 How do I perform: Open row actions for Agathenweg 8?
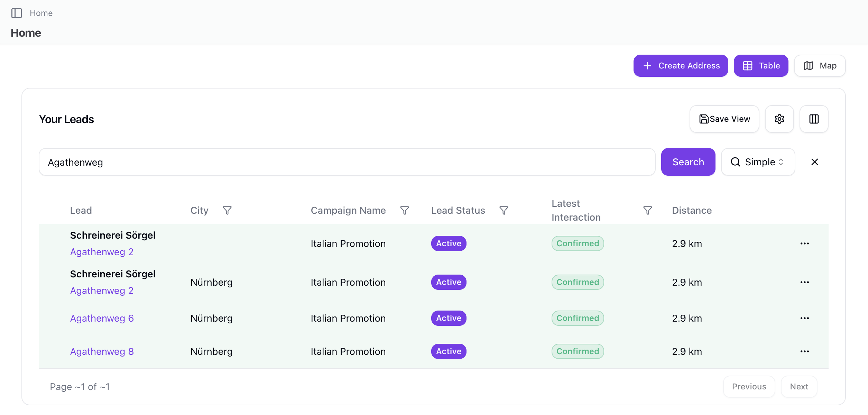pyautogui.click(x=804, y=351)
